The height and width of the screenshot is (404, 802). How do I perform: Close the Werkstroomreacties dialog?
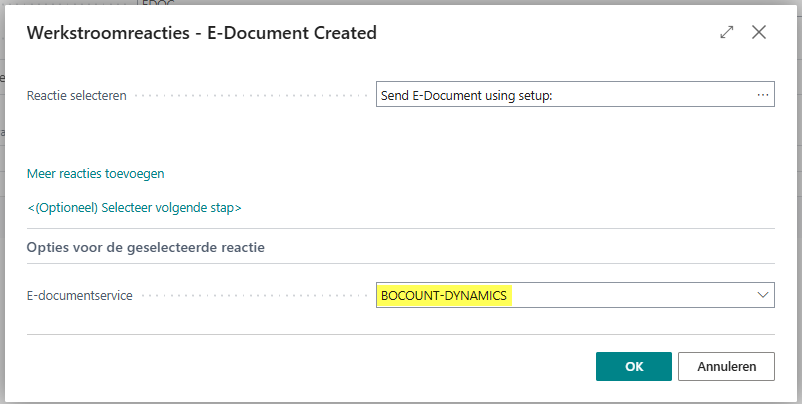(759, 32)
